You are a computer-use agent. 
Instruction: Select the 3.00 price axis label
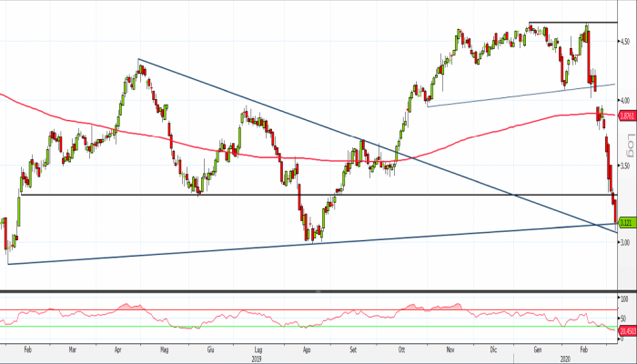626,244
